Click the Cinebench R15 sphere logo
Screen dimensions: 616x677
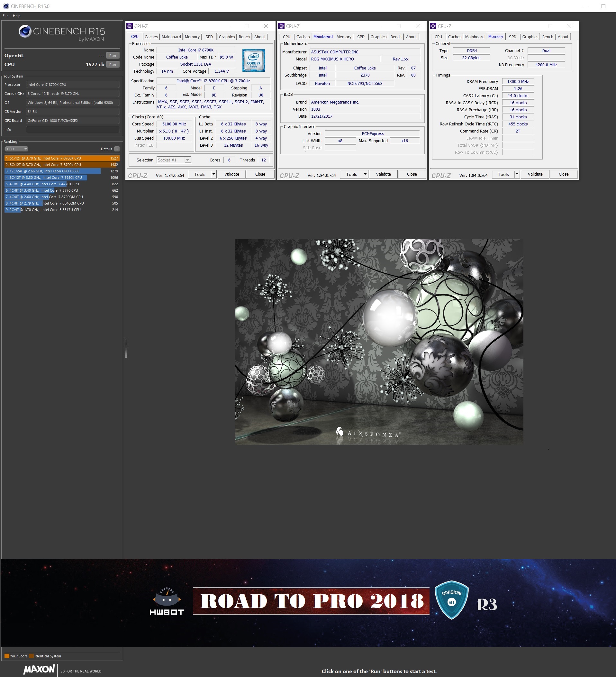25,31
